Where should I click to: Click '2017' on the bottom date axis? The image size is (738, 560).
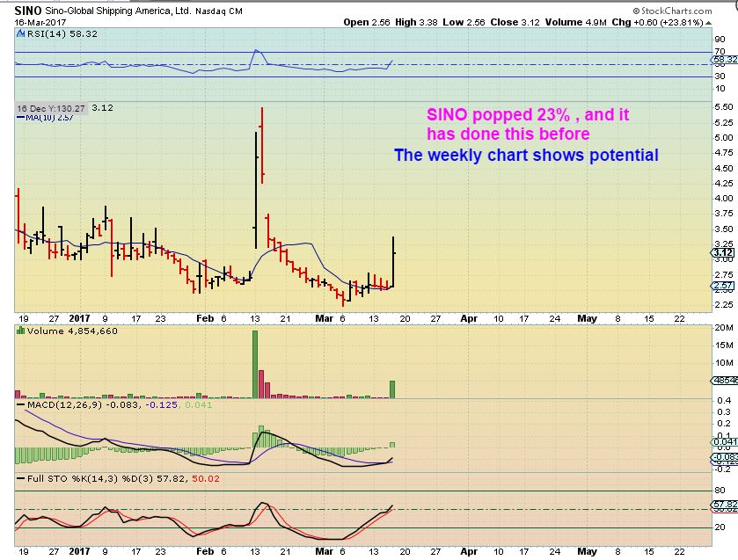pyautogui.click(x=79, y=551)
